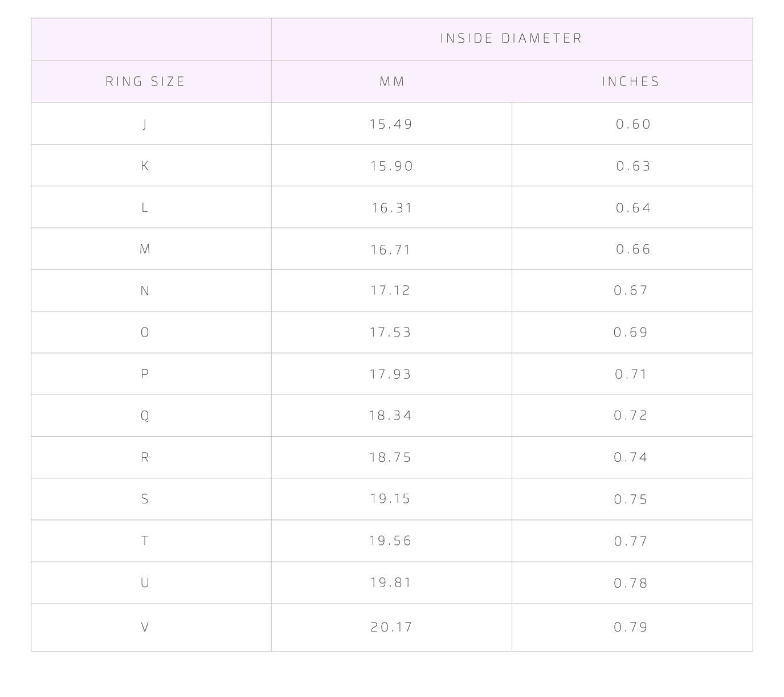Click the 0.69 inches value
The width and height of the screenshot is (784, 697).
tap(631, 332)
